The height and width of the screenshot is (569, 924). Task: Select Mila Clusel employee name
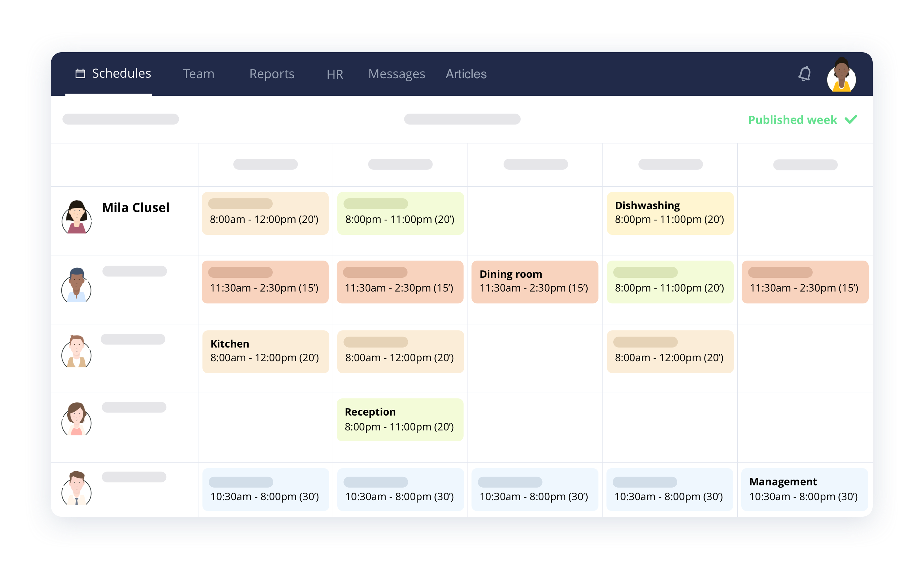[x=135, y=207]
